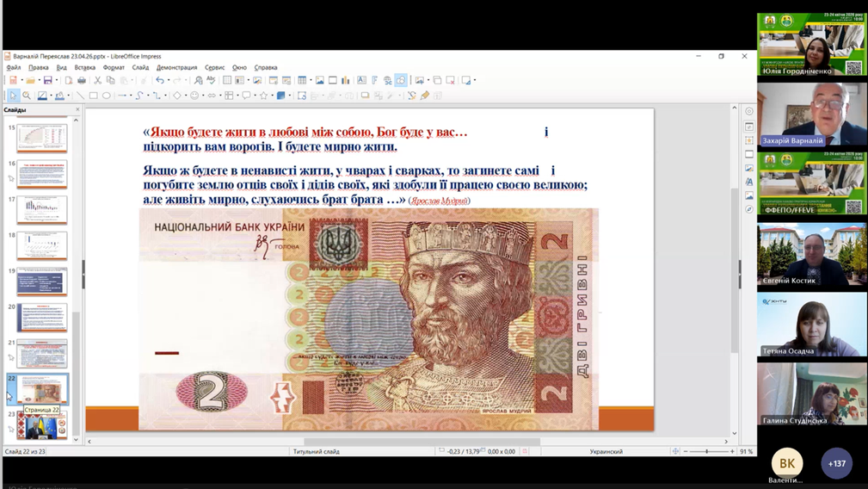Screen dimensions: 868x489
Task: Toggle the Insert Line tool
Action: pyautogui.click(x=80, y=96)
